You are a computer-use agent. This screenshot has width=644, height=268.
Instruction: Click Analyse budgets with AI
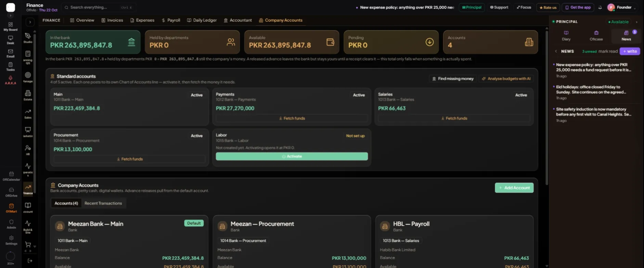pyautogui.click(x=506, y=79)
